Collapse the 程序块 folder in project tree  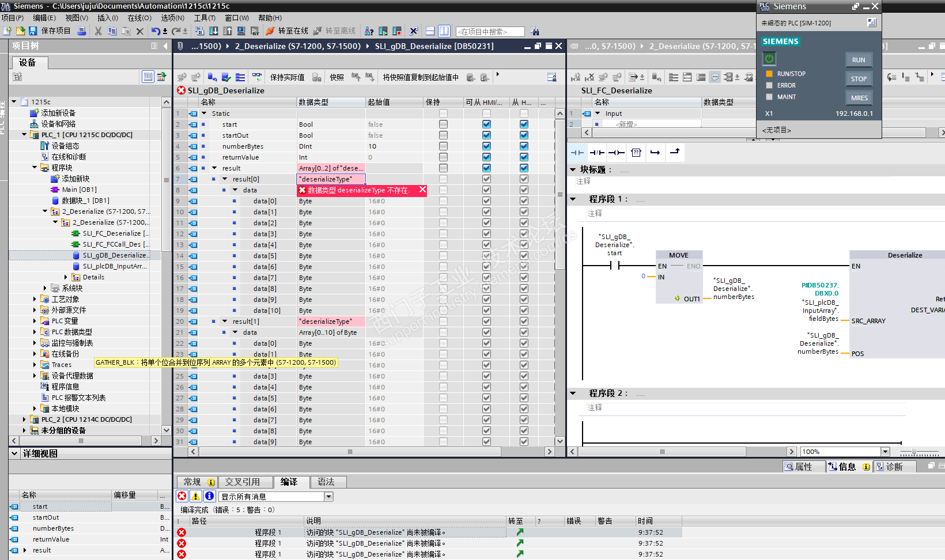coord(35,168)
